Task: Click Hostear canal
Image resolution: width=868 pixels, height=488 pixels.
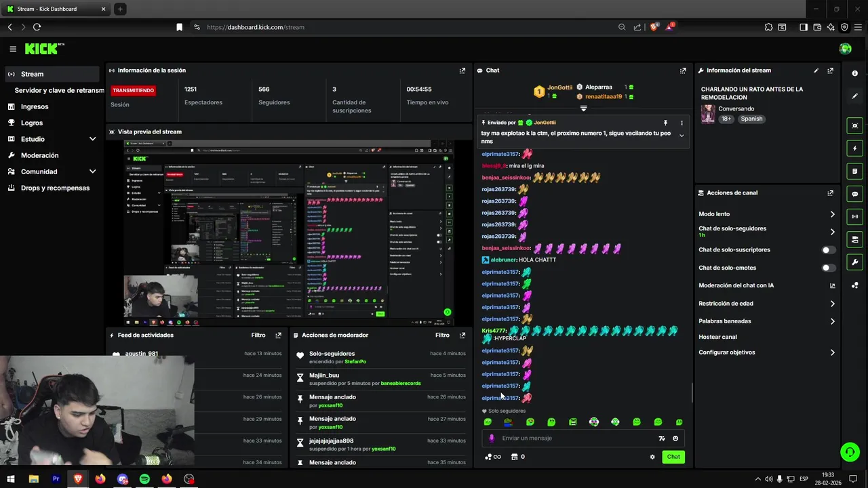Action: tap(717, 337)
